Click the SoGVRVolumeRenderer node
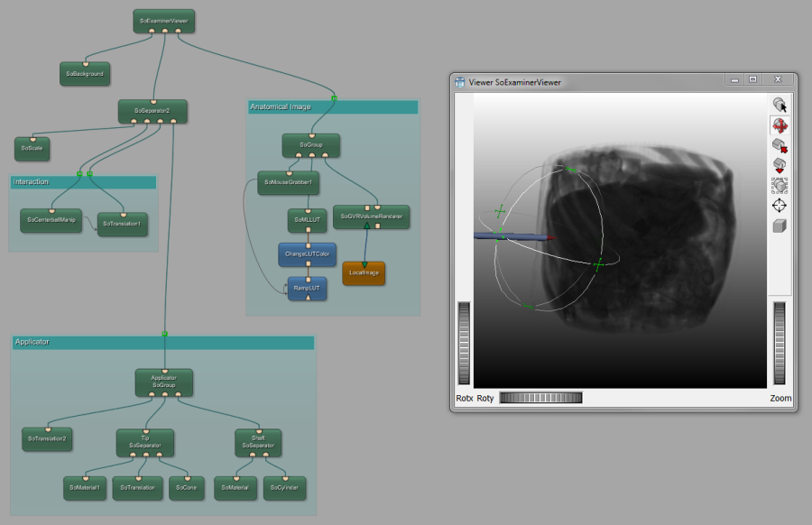Image resolution: width=812 pixels, height=525 pixels. (372, 216)
